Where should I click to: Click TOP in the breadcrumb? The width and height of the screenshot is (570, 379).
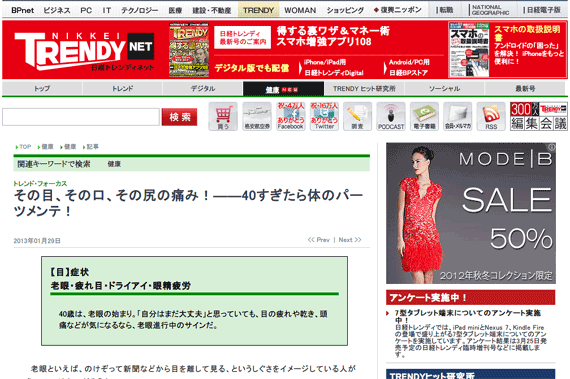[25, 147]
